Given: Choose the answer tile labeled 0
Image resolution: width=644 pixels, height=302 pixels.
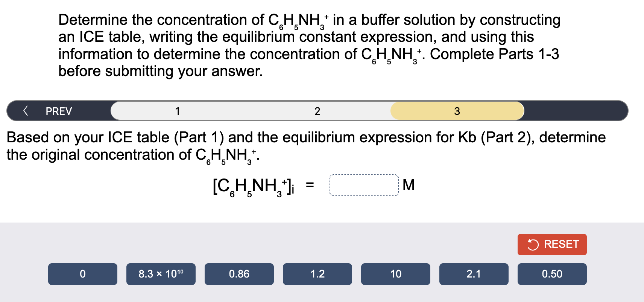Looking at the screenshot, I should [x=82, y=274].
